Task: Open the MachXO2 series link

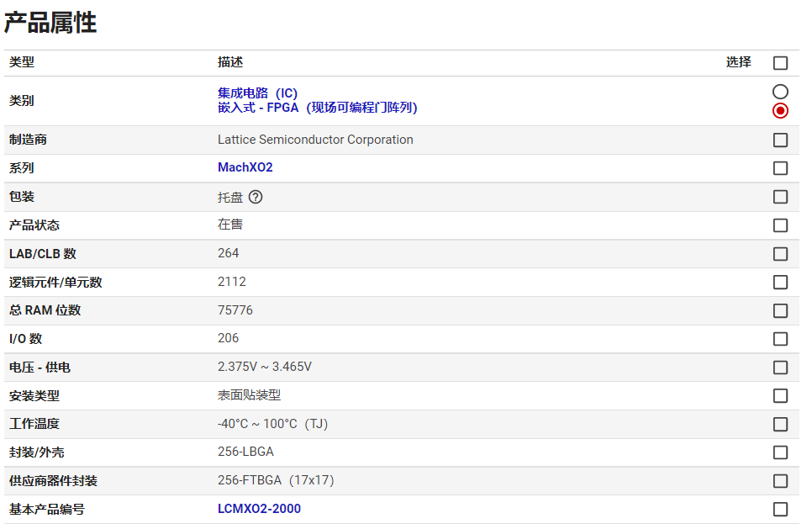Action: tap(245, 167)
